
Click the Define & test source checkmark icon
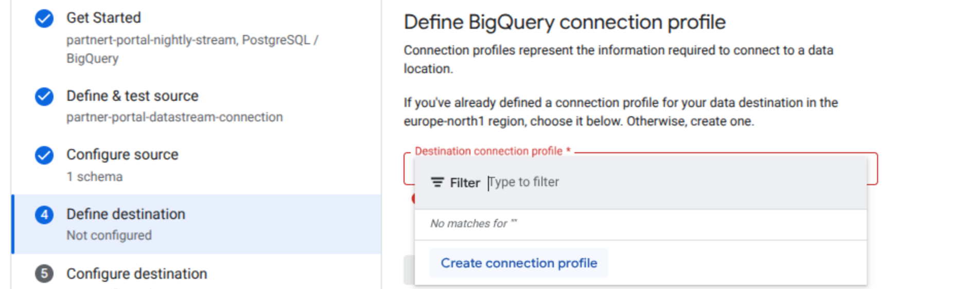click(44, 96)
